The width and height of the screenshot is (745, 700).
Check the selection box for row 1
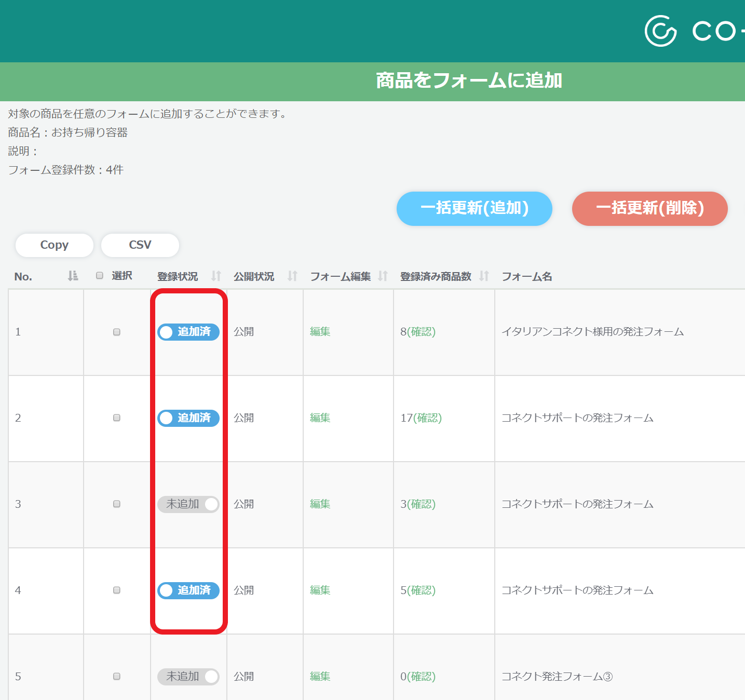point(117,332)
